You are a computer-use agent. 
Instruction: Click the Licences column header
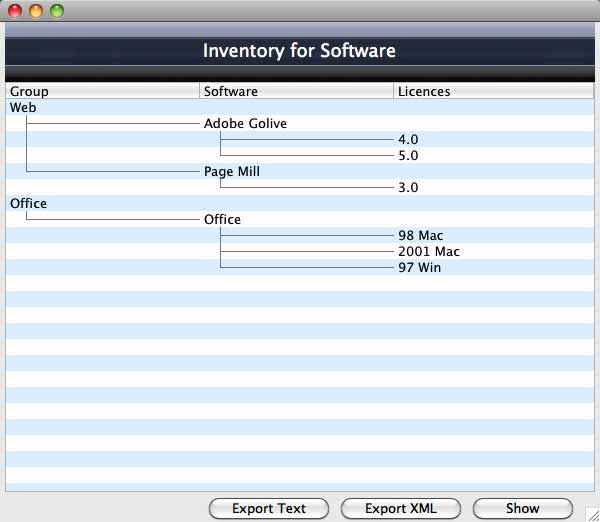[494, 91]
